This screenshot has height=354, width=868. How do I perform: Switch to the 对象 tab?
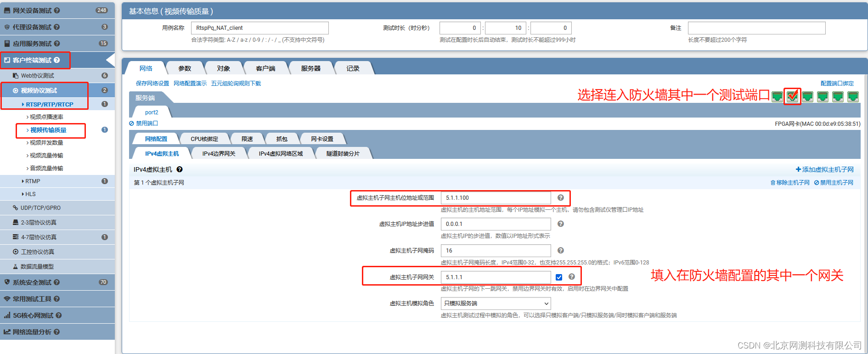pos(224,68)
